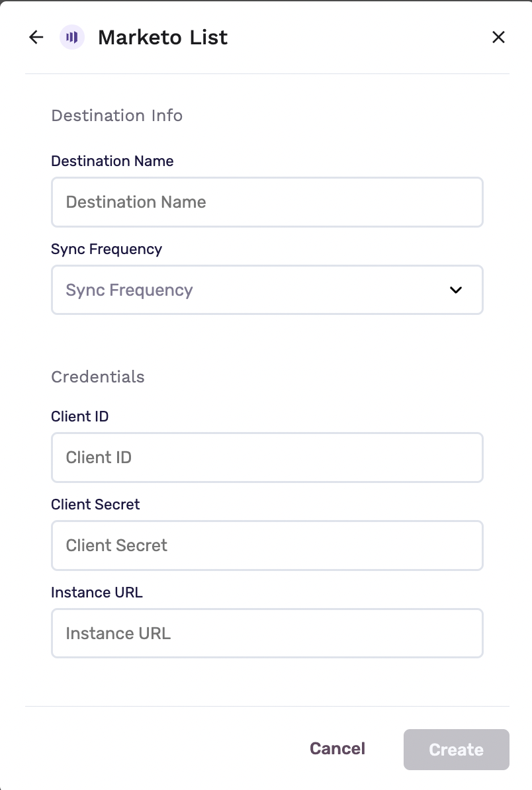
Task: Expand the Sync Frequency chevron arrow
Action: (x=456, y=290)
